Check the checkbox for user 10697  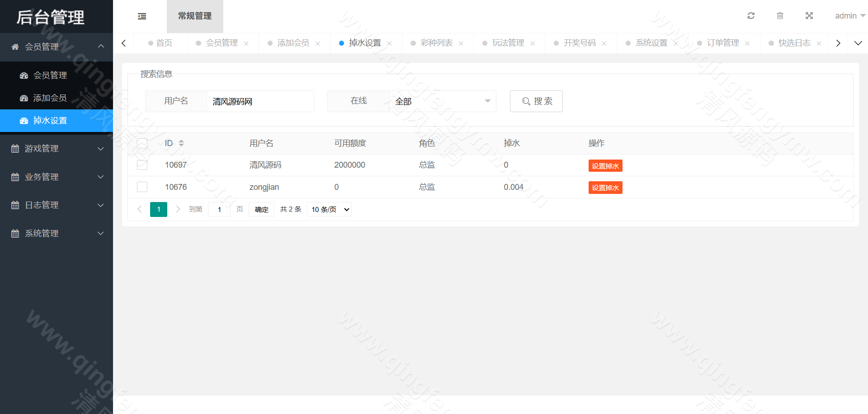[142, 165]
